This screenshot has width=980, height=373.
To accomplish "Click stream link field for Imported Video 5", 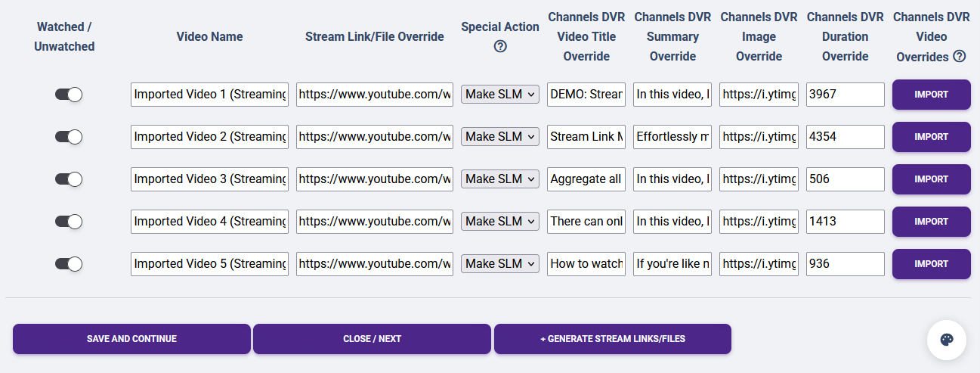I will coord(374,264).
